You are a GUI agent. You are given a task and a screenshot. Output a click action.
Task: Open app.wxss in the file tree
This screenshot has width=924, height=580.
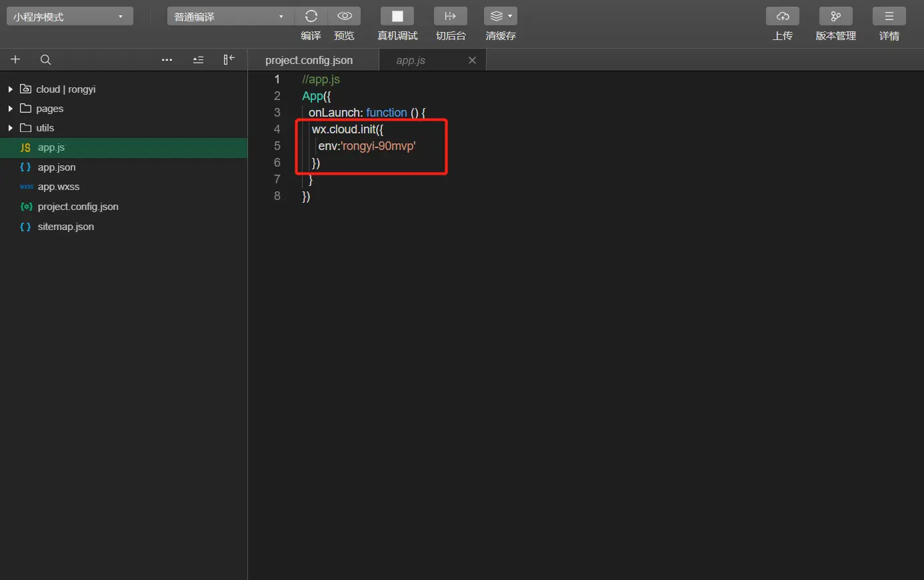59,187
